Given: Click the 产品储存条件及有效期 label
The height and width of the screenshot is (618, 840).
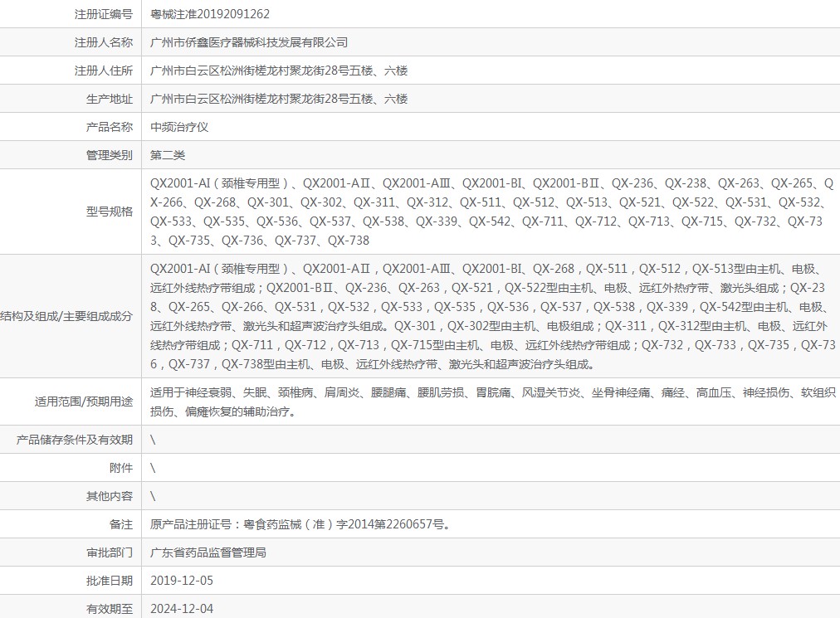Looking at the screenshot, I should pyautogui.click(x=75, y=440).
